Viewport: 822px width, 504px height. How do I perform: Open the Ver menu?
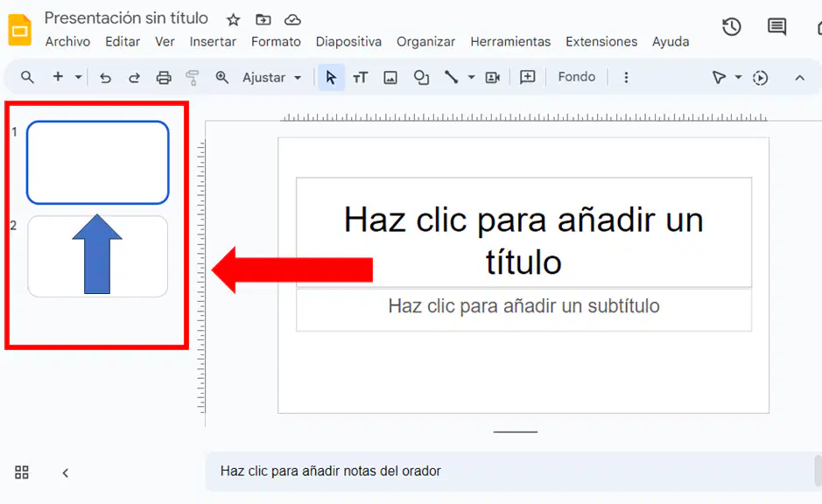165,41
